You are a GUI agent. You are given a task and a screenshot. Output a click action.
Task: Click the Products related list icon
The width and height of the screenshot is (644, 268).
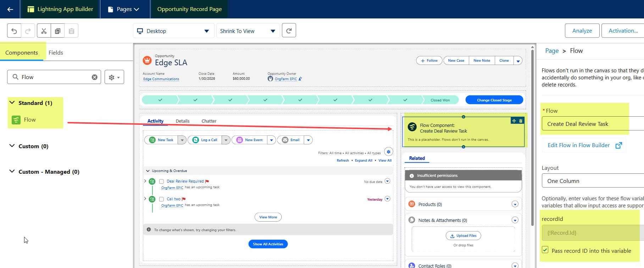tap(412, 204)
